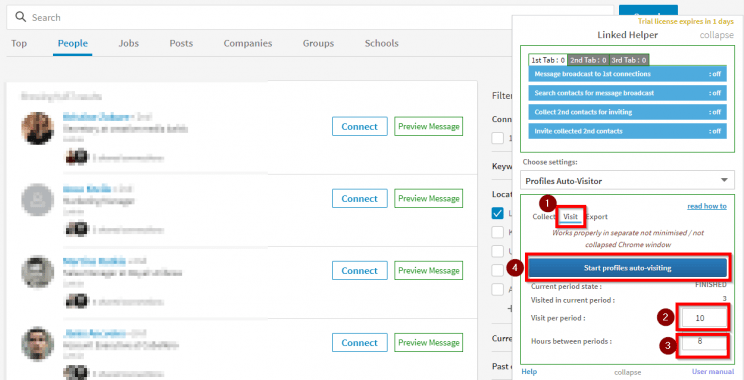
Task: Uncheck the ticked Locations filter checkbox
Action: [x=498, y=213]
